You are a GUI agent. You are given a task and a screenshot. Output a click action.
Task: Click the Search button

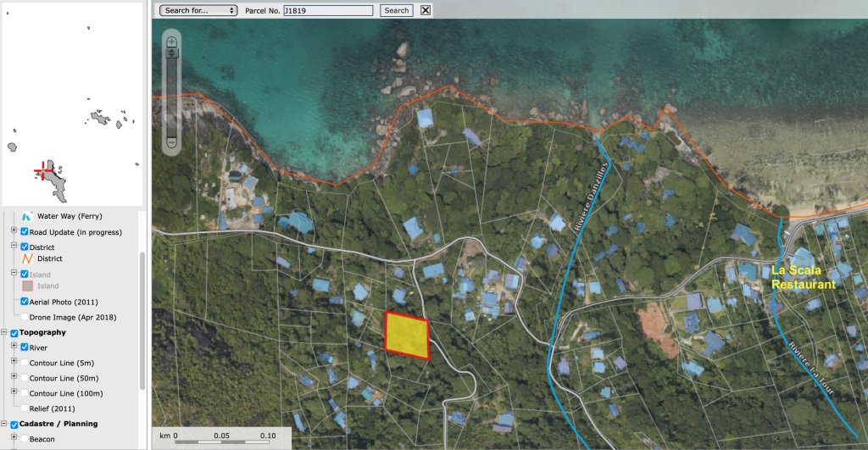396,10
